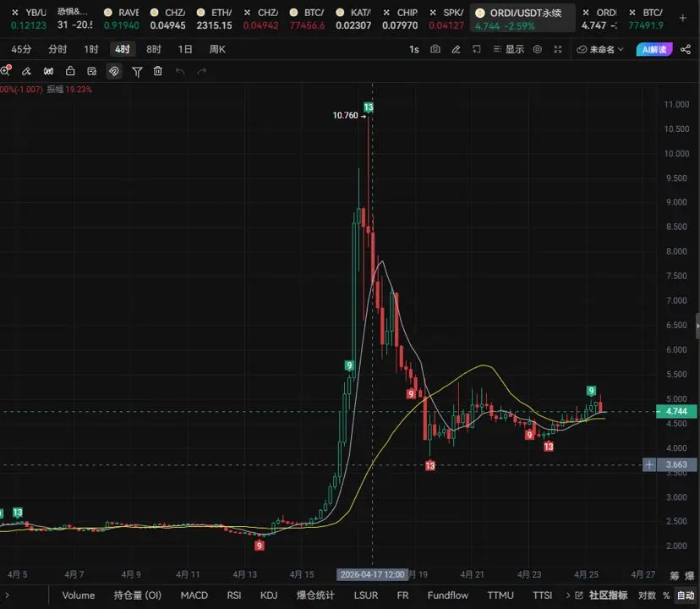Click the current price label 4.744
This screenshot has height=609, width=700.
(676, 411)
